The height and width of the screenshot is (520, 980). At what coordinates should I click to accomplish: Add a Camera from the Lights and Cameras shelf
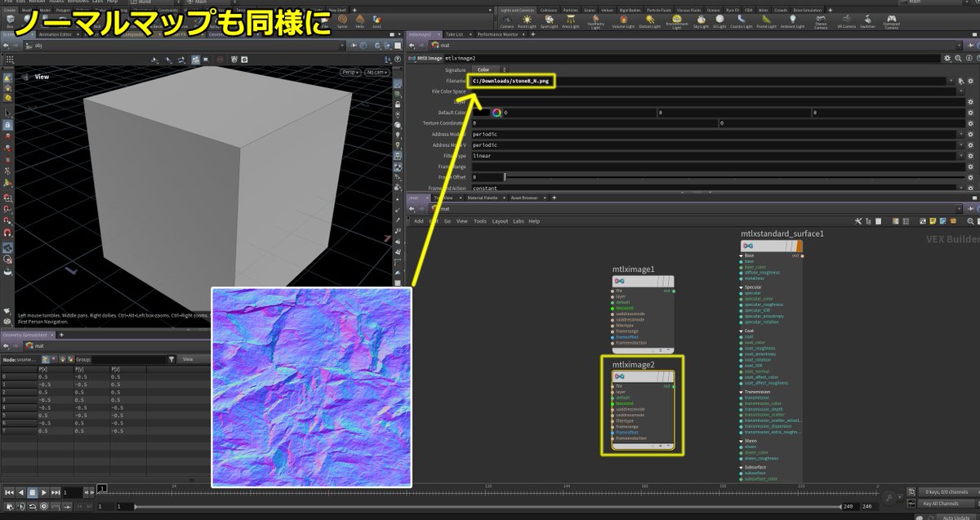pyautogui.click(x=507, y=21)
